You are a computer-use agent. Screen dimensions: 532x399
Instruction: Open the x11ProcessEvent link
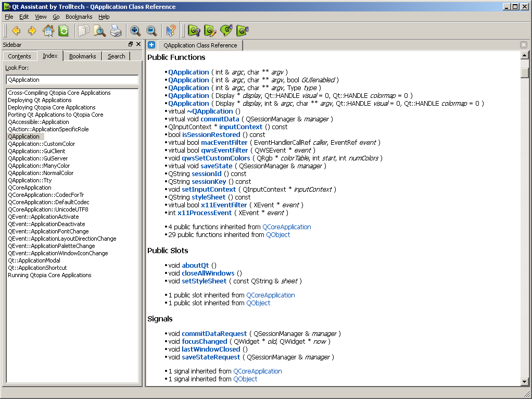205,213
